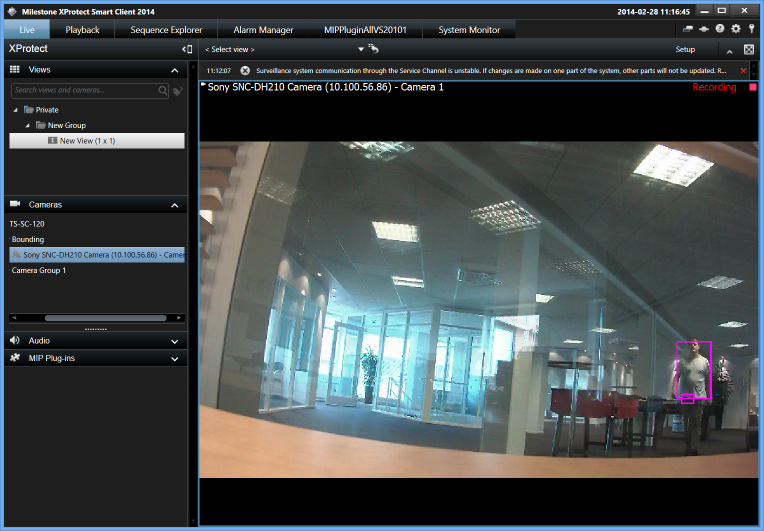Click the speaker icon of Audio panel
The image size is (764, 531).
pyautogui.click(x=15, y=340)
